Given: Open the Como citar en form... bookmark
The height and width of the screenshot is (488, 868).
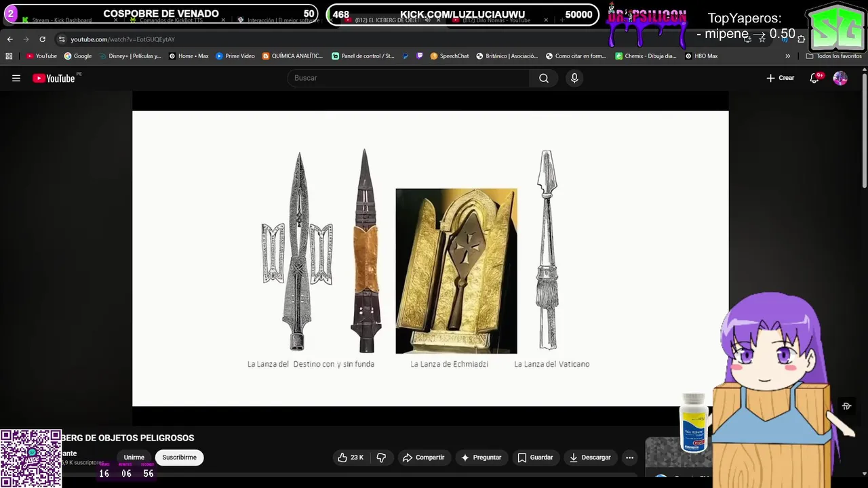Looking at the screenshot, I should click(x=576, y=56).
